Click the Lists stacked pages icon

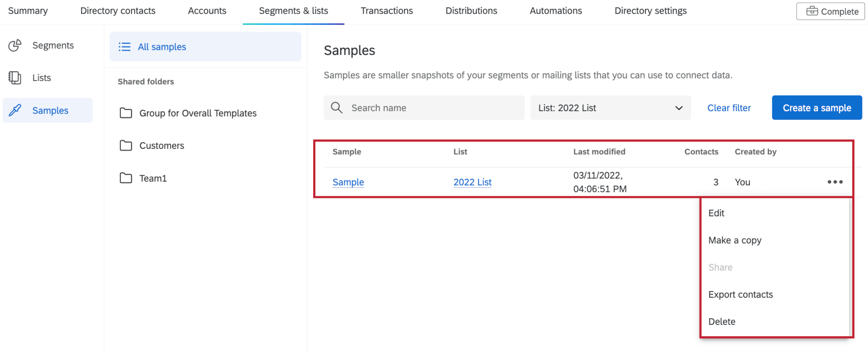[15, 78]
